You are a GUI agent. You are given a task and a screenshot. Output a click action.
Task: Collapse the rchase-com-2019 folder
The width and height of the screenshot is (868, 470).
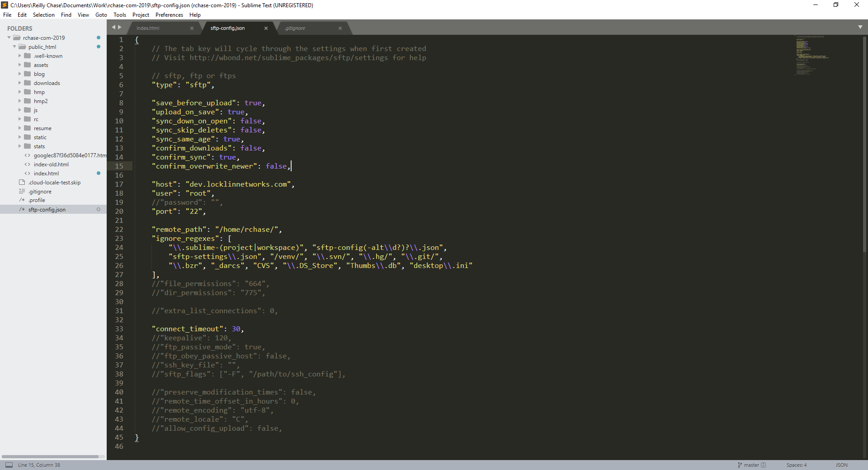coord(9,38)
